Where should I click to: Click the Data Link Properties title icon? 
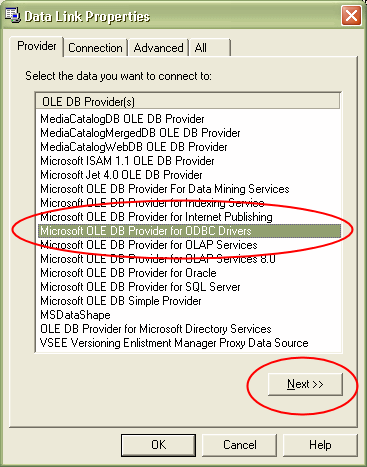(12, 15)
